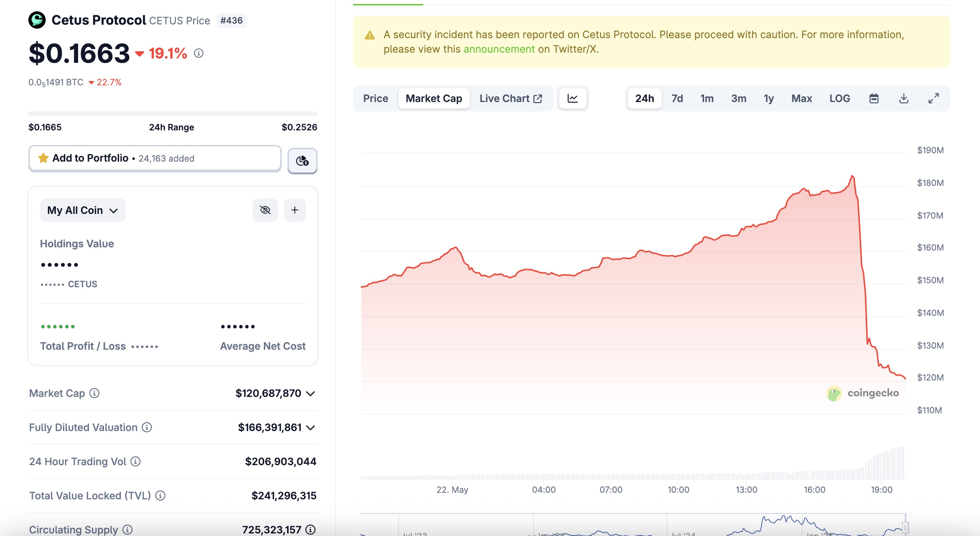Click the $206,903,044 trading volume value
The width and height of the screenshot is (980, 536).
280,462
